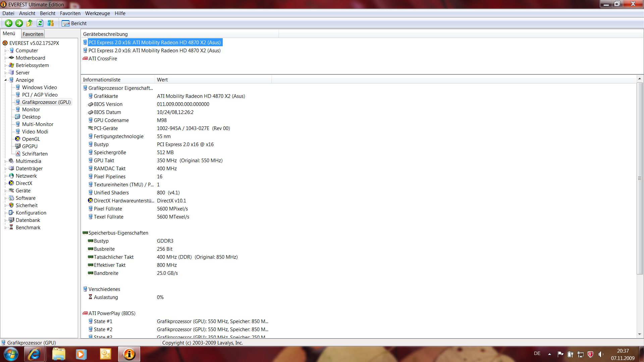This screenshot has width=644, height=362.
Task: Expand the Betriebssystem tree node
Action: point(5,65)
